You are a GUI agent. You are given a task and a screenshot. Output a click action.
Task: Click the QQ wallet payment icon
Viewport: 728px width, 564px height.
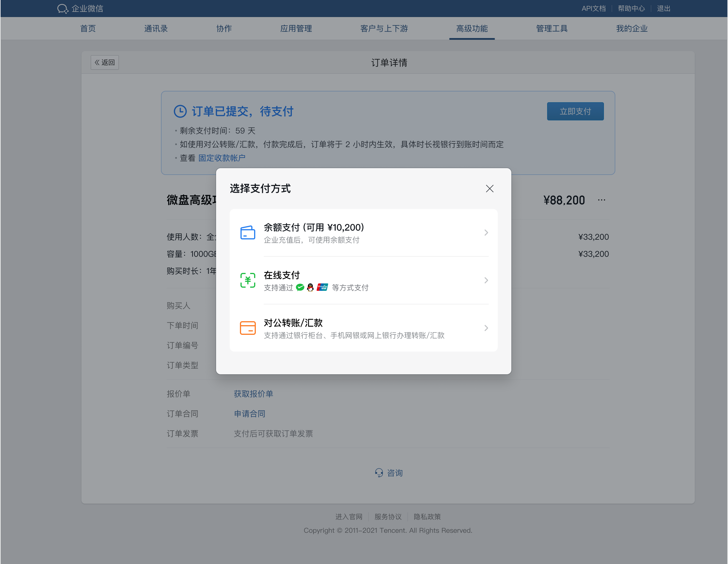(x=310, y=287)
